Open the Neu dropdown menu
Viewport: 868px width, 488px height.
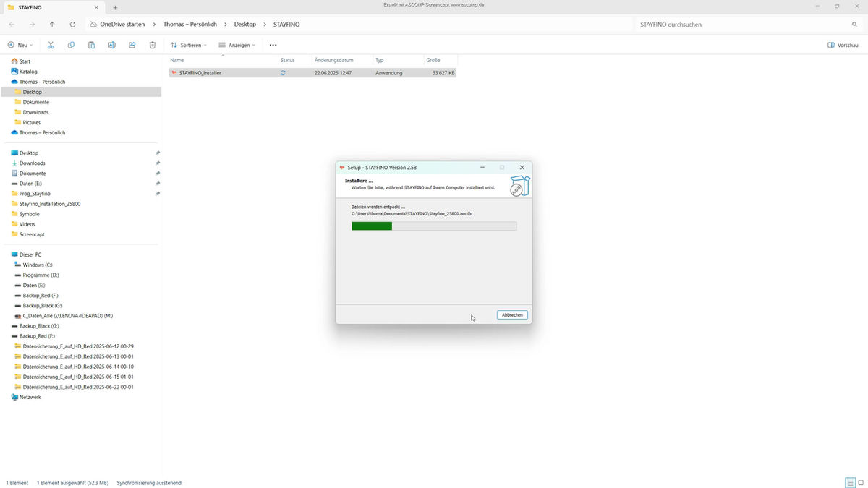(x=21, y=45)
